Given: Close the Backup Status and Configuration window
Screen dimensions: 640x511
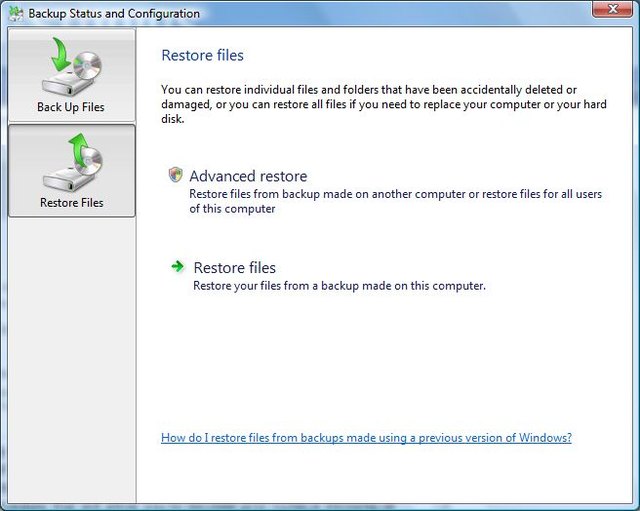Looking at the screenshot, I should click(612, 9).
